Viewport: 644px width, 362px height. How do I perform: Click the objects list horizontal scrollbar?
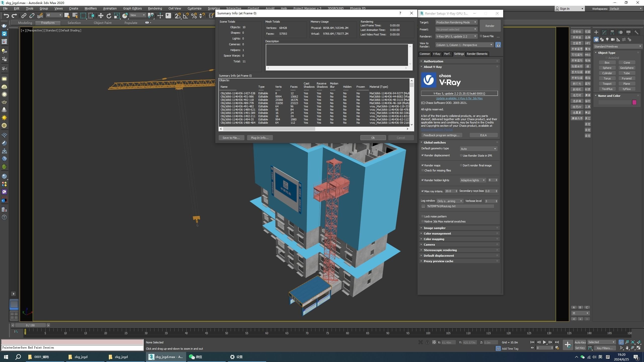click(x=269, y=129)
